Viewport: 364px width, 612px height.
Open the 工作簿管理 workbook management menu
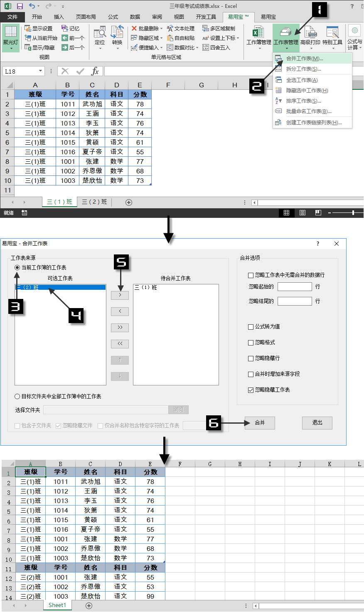pos(258,37)
